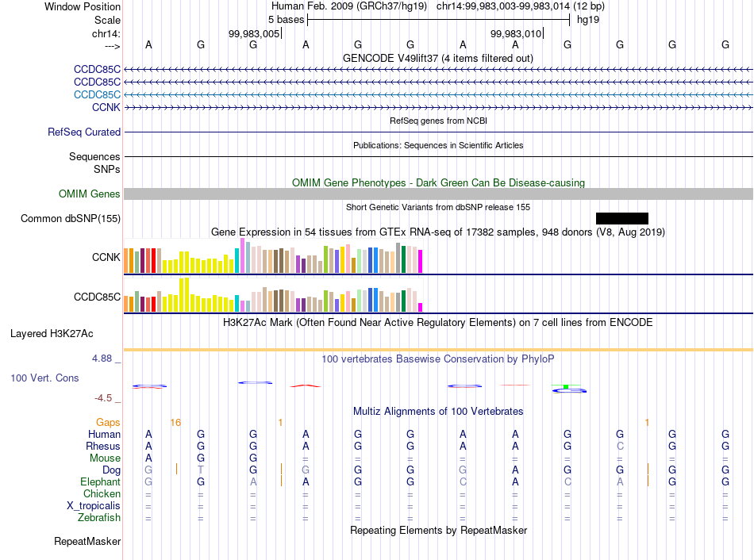Click the Scale label
754x560 pixels.
click(107, 20)
